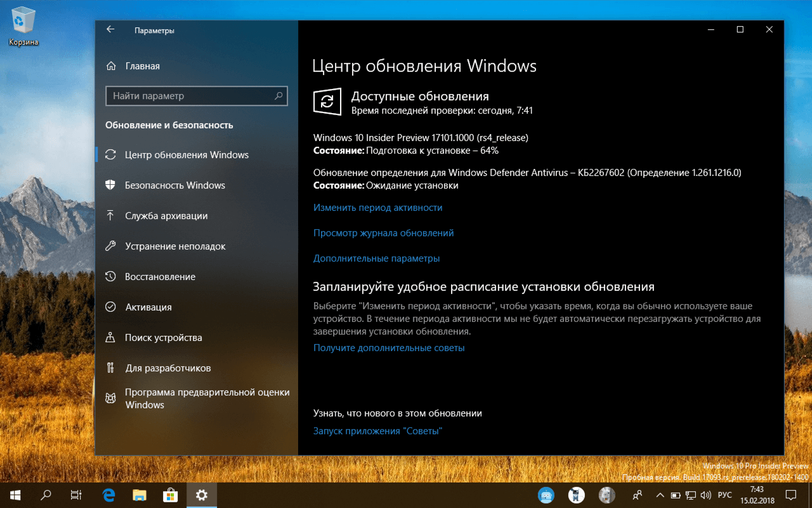Image resolution: width=812 pixels, height=508 pixels.
Task: Click the Settings gear on the taskbar
Action: [x=202, y=495]
